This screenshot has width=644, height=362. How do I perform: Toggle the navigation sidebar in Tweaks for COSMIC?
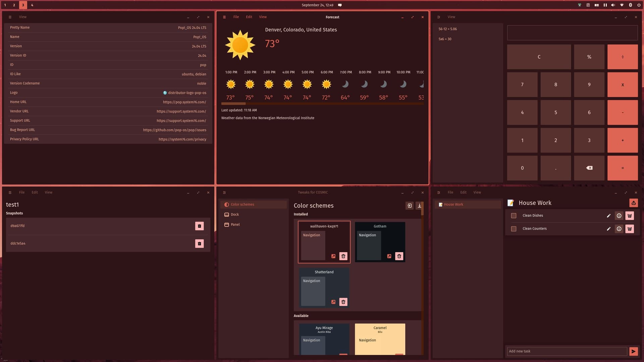(224, 192)
